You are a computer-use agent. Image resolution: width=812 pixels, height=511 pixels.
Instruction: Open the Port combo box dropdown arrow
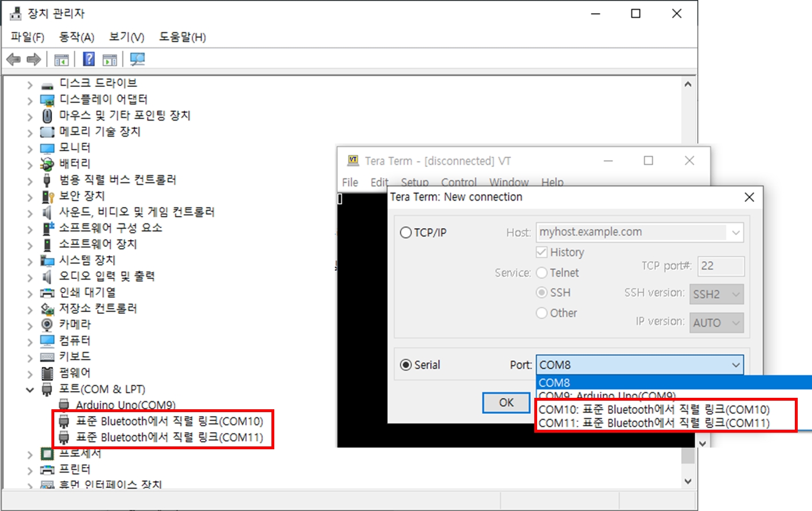tap(735, 365)
